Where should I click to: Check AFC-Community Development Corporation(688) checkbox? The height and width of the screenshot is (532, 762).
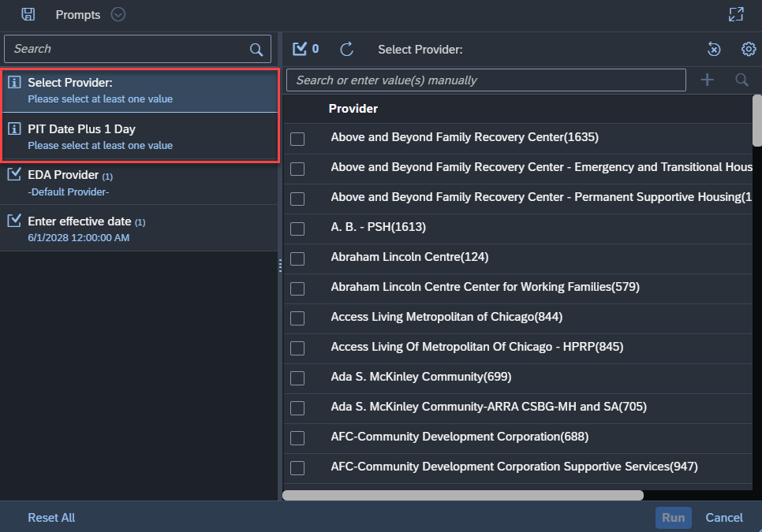[x=297, y=438]
